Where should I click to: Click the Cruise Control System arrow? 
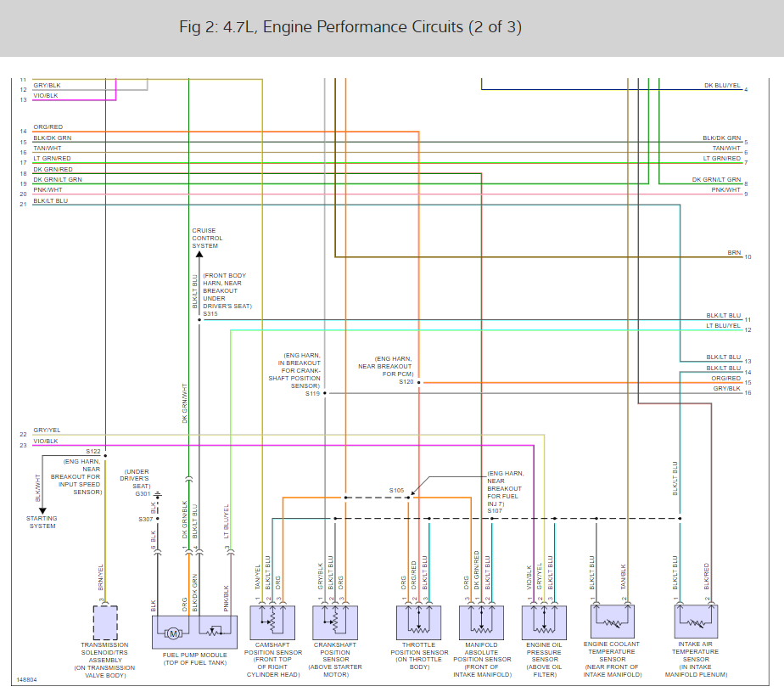(x=199, y=254)
